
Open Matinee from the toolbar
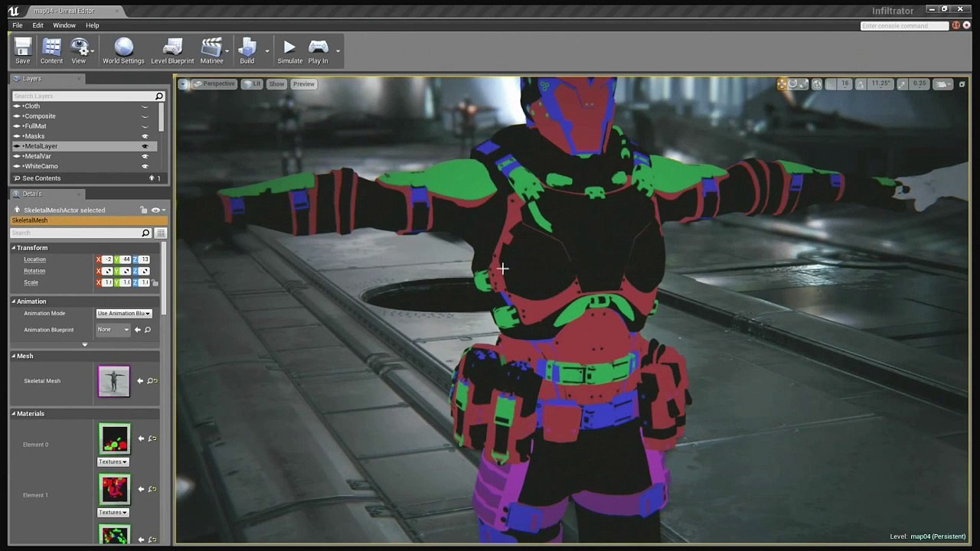pos(211,51)
